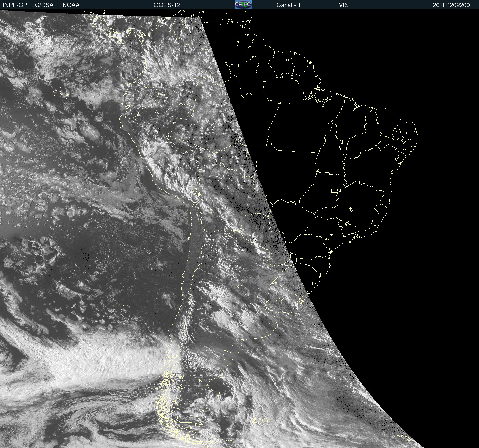Image resolution: width=479 pixels, height=448 pixels.
Task: Click the VIS label in header
Action: click(x=344, y=5)
